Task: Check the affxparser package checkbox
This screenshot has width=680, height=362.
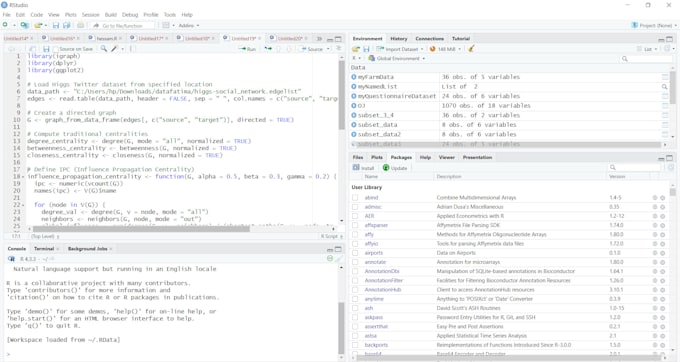Action: 355,225
